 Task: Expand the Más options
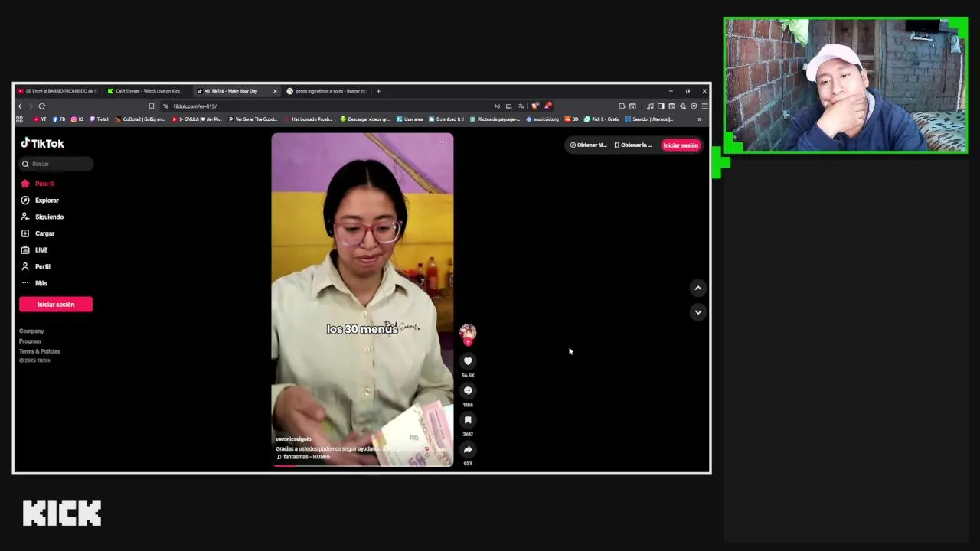(x=34, y=283)
